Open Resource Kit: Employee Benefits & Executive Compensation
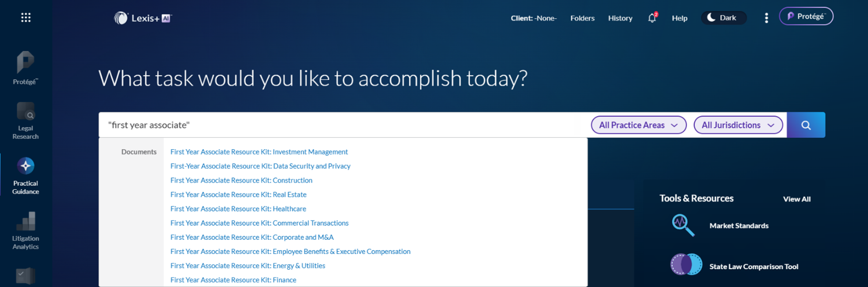 [x=290, y=251]
